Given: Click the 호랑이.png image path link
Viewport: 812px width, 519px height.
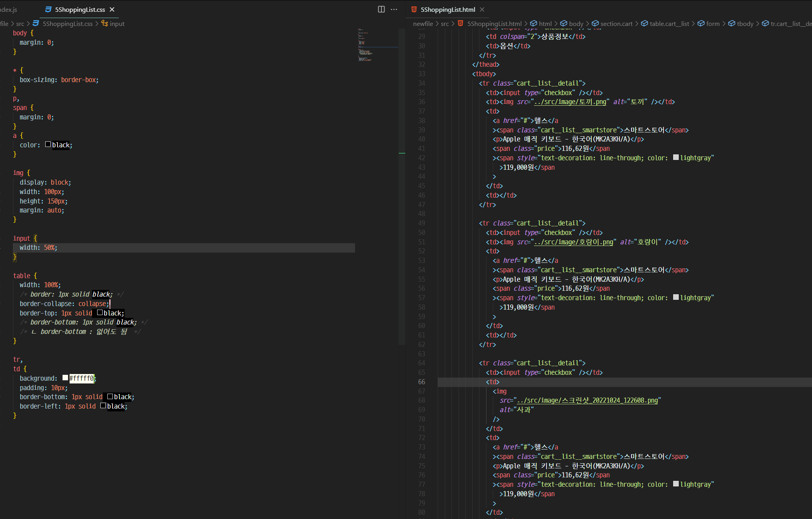Looking at the screenshot, I should (x=574, y=242).
